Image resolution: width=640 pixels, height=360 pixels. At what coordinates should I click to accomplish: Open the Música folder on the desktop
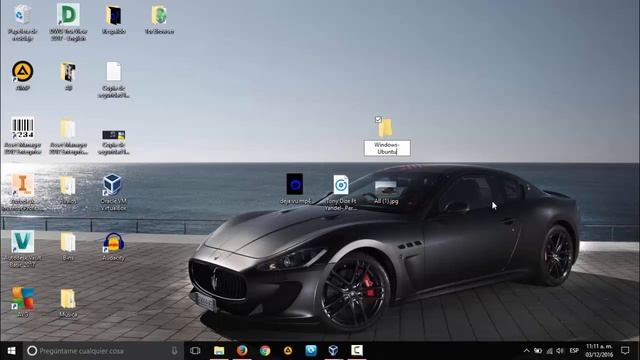[x=68, y=299]
